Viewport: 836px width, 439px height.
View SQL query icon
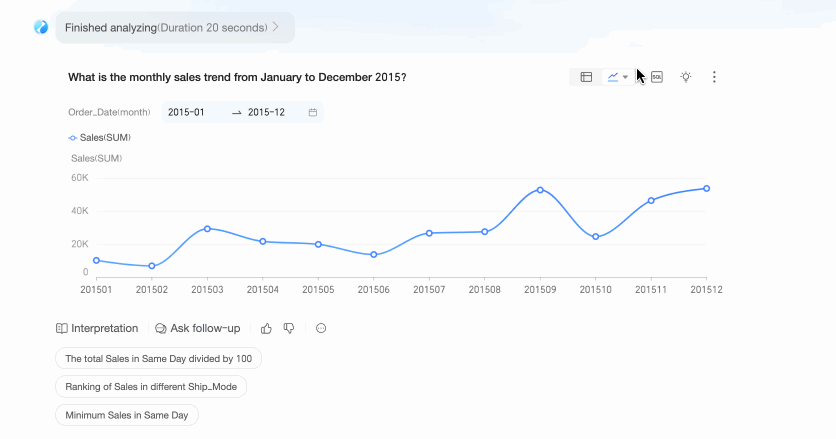(x=657, y=77)
